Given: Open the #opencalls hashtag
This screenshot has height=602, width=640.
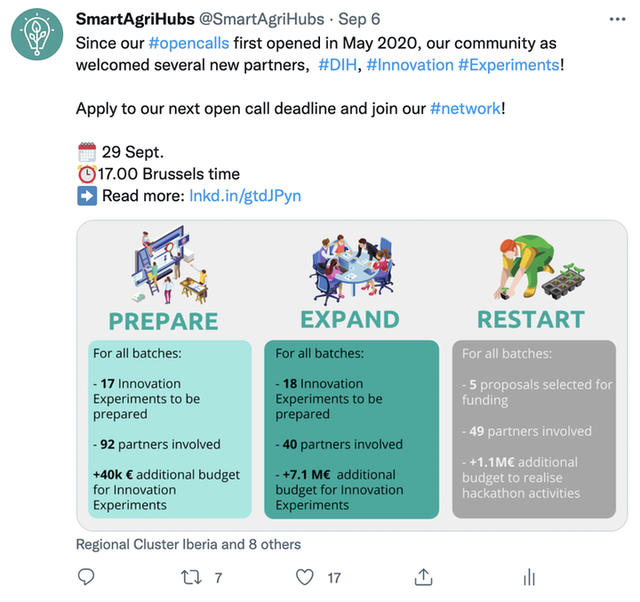Looking at the screenshot, I should [x=189, y=43].
